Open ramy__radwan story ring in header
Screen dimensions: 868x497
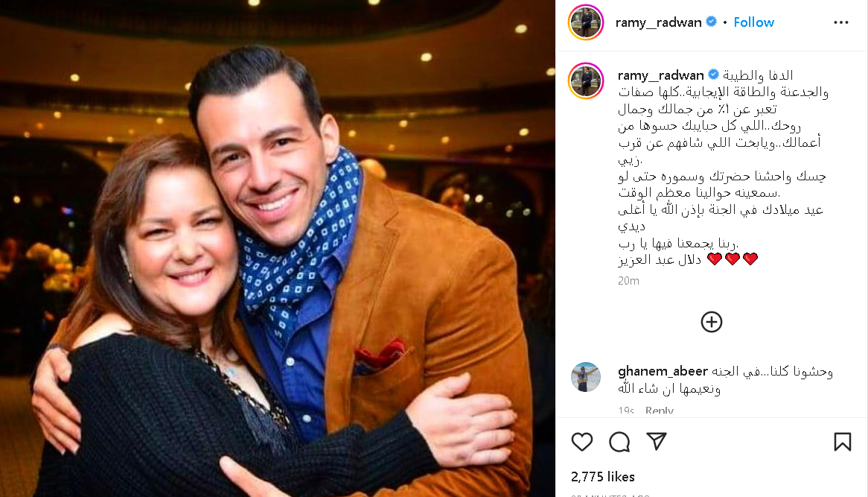[586, 22]
